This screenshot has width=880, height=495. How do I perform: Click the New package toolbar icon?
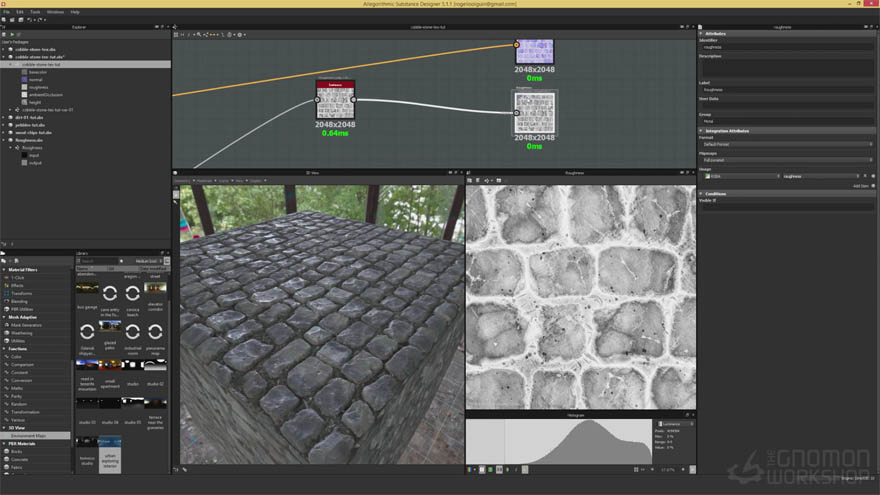coord(4,20)
